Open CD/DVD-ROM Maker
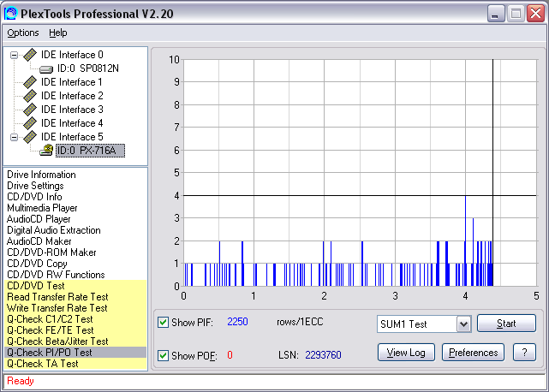Viewport: 549px width, 392px height. pyautogui.click(x=51, y=252)
